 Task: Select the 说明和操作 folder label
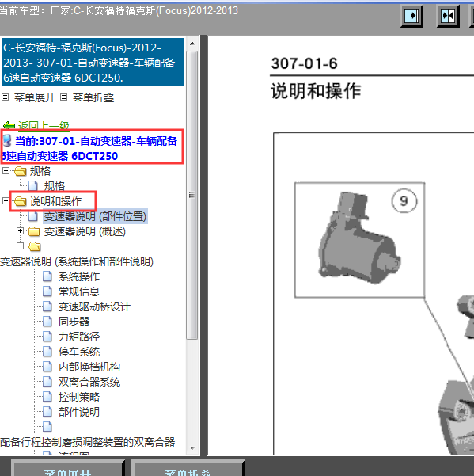(x=56, y=201)
